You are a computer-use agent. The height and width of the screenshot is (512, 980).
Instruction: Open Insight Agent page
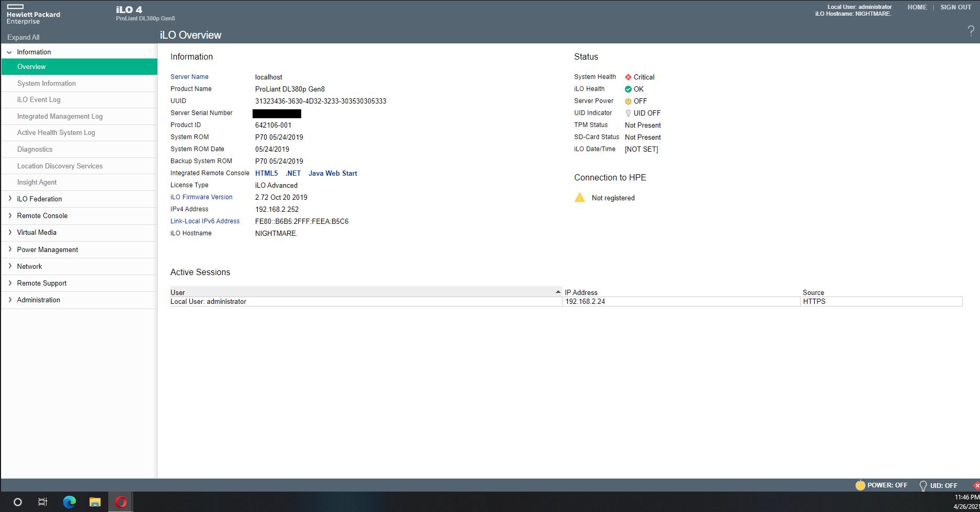pos(79,182)
